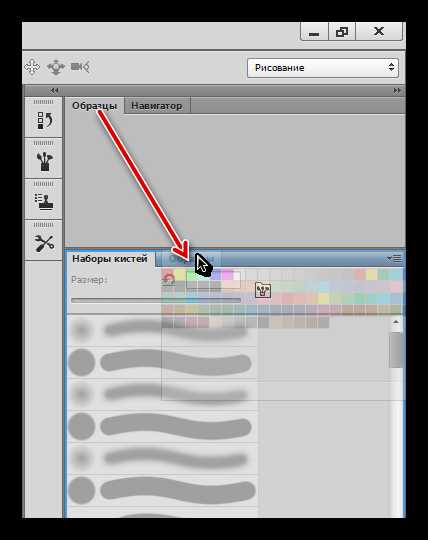Select the second hard round brush preset
This screenshot has width=428, height=540.
(162, 427)
